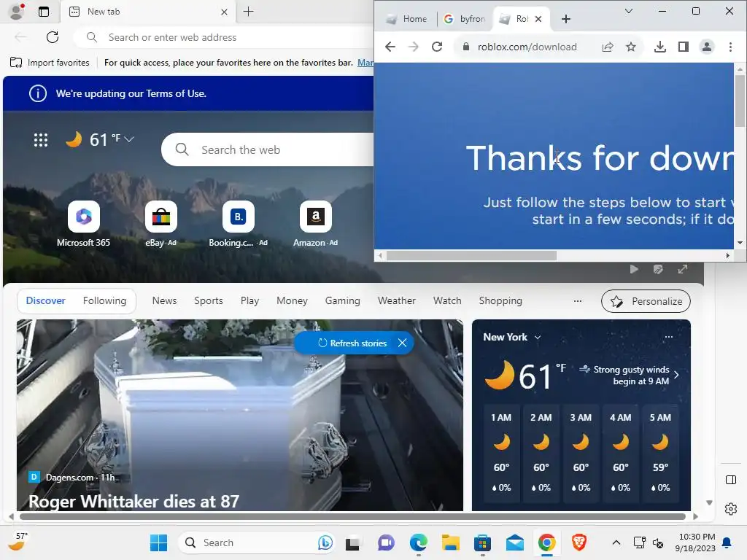747x560 pixels.
Task: Open the Sports category
Action: (x=208, y=300)
